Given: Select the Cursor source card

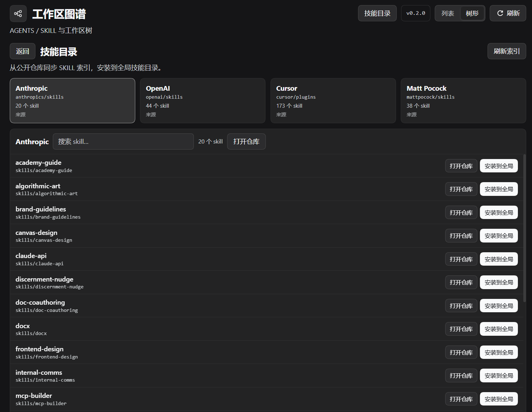Looking at the screenshot, I should click(x=333, y=101).
